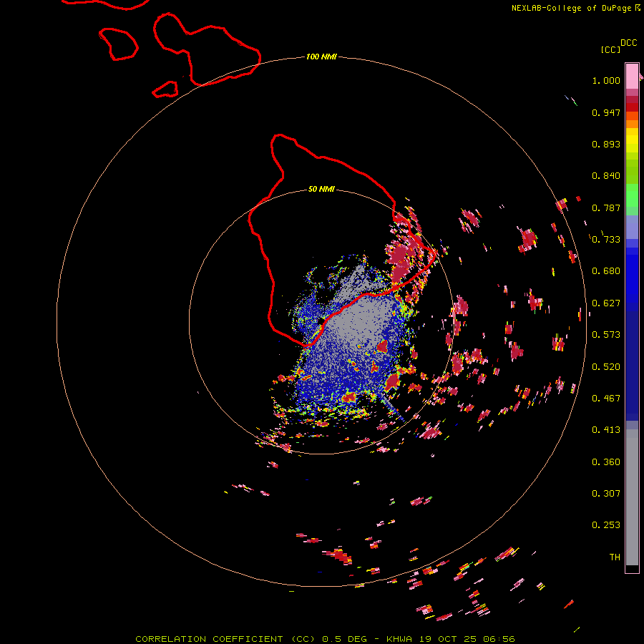Select the 0.307 scale value
Screen dimensions: 644x644
[606, 494]
